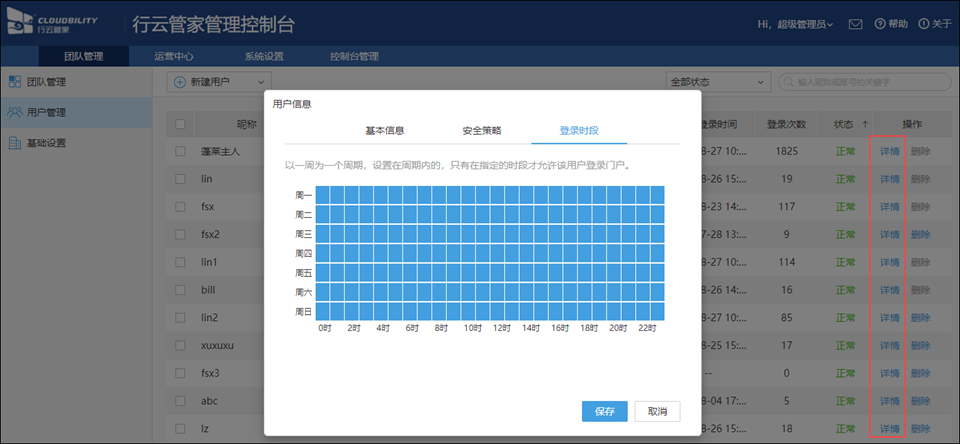Image resolution: width=960 pixels, height=444 pixels.
Task: Click the 基础设置 sidebar icon
Action: tap(14, 143)
